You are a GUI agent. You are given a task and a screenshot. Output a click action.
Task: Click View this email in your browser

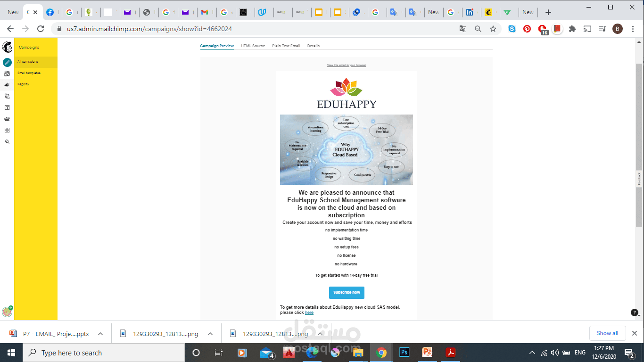(x=347, y=65)
